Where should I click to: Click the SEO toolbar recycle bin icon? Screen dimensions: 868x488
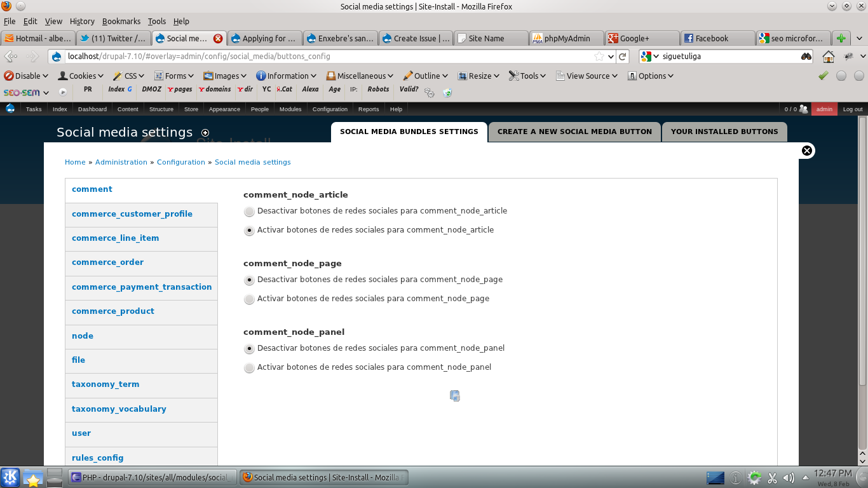[x=447, y=93]
